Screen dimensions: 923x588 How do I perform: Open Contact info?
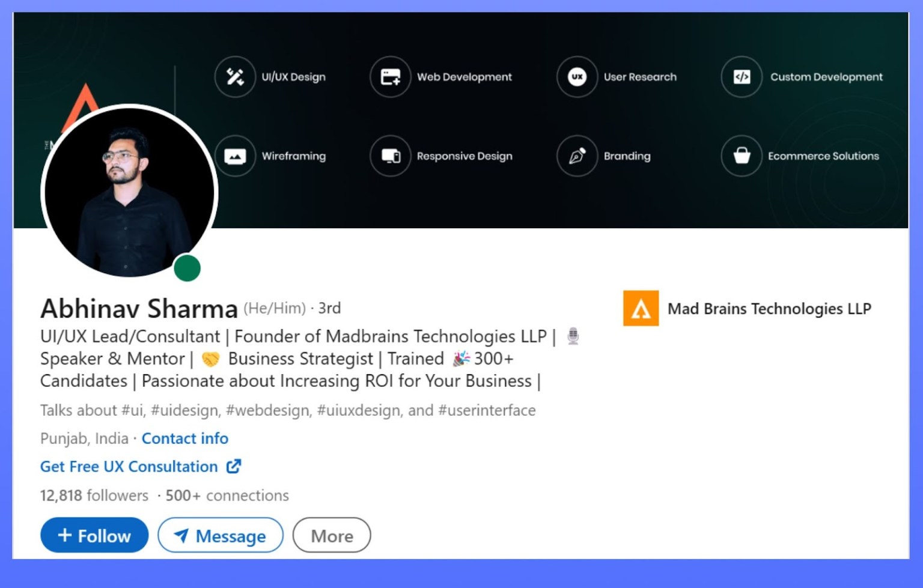click(184, 438)
